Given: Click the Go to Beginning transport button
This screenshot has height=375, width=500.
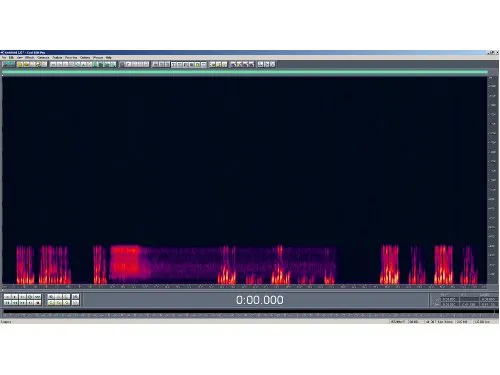Looking at the screenshot, I should pyautogui.click(x=7, y=303).
